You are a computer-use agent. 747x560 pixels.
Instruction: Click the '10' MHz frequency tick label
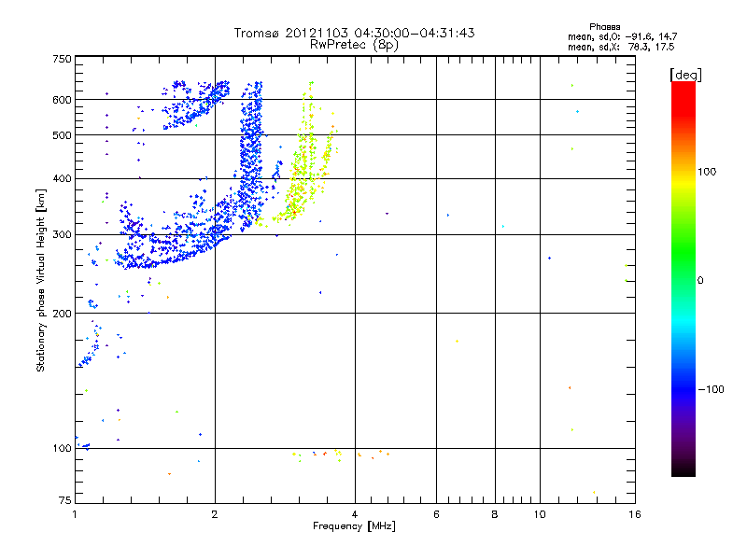click(540, 514)
